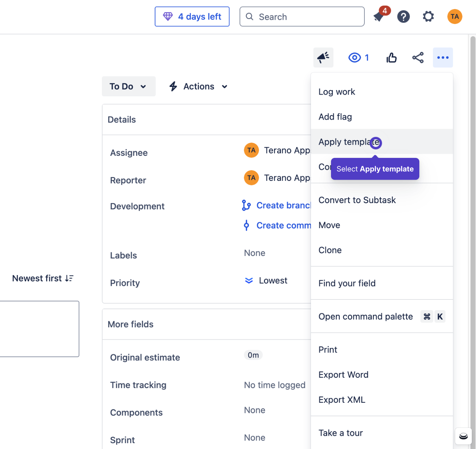Screen dimensions: 476x449
Task: Select Apply template from the menu
Action: click(348, 142)
